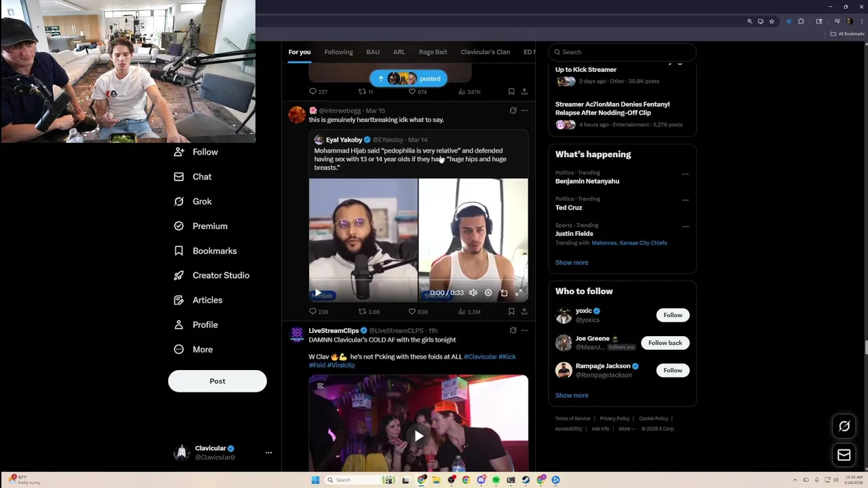Mute the 0:33 video volume
Image resolution: width=868 pixels, height=488 pixels.
point(473,293)
